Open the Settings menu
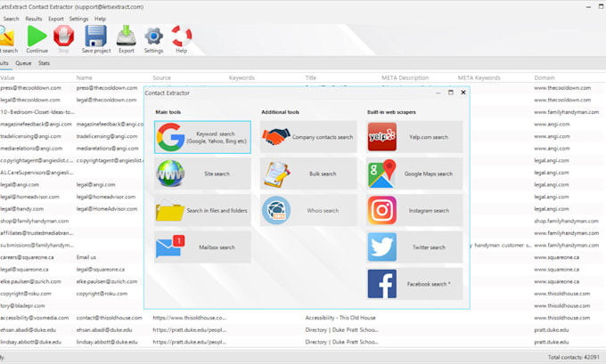Image resolution: width=606 pixels, height=364 pixels. (x=78, y=19)
